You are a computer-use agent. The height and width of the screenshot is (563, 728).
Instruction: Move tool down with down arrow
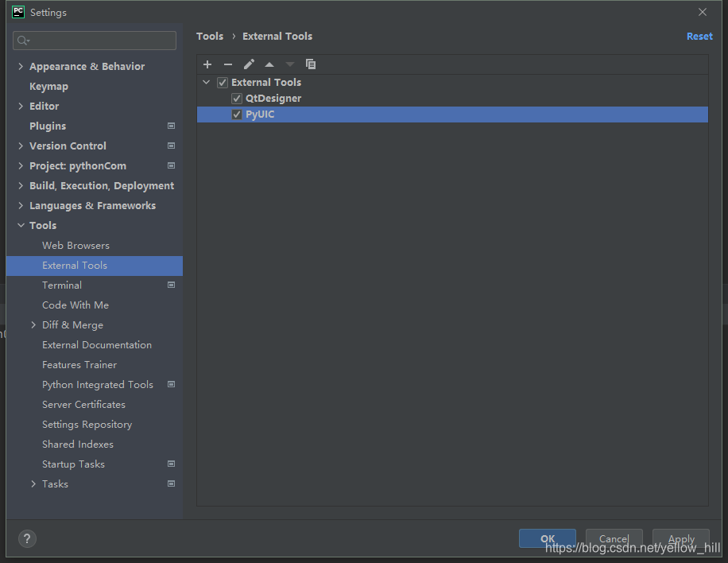click(290, 64)
